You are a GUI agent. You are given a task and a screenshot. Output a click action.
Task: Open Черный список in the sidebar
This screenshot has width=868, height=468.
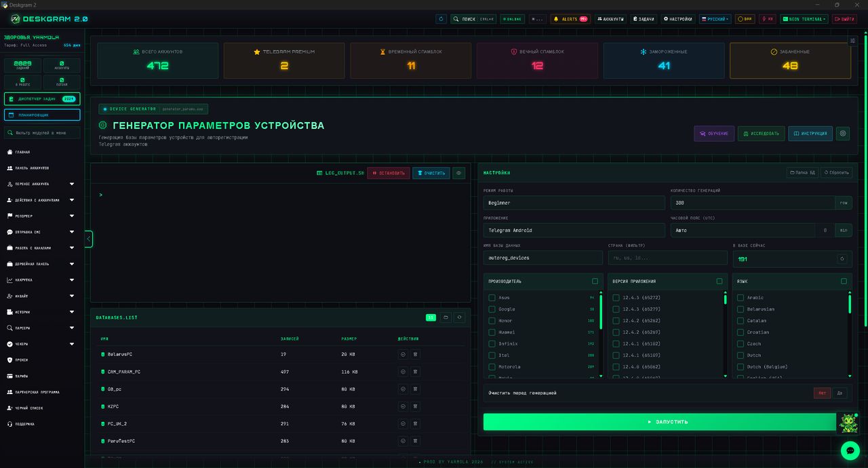click(42, 408)
